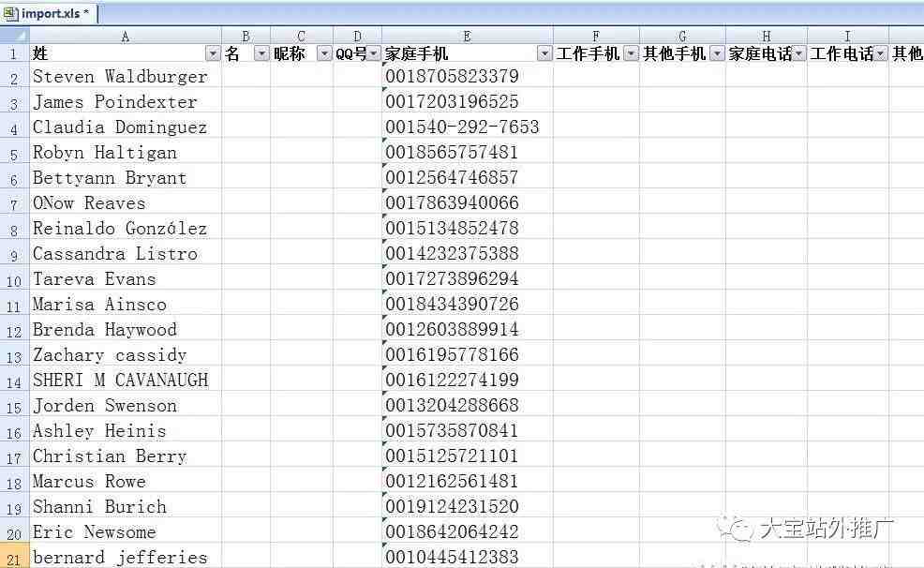Click cell with Reinaldo González
924x568 pixels.
tap(126, 229)
